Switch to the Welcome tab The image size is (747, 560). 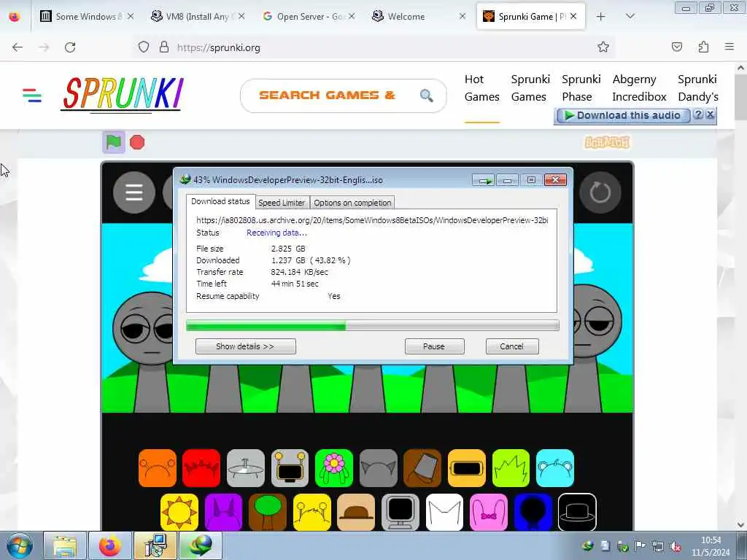coord(419,17)
